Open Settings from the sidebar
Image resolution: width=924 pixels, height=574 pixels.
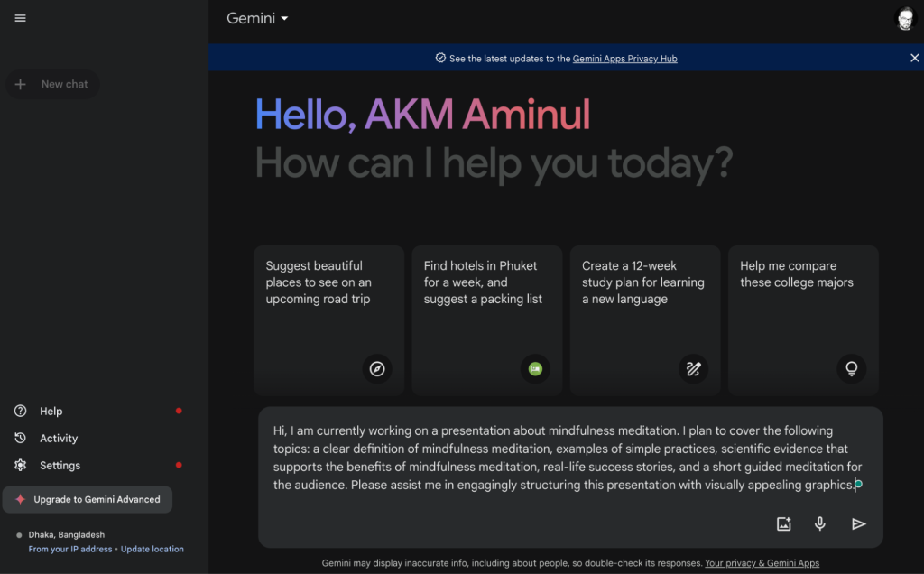click(60, 466)
